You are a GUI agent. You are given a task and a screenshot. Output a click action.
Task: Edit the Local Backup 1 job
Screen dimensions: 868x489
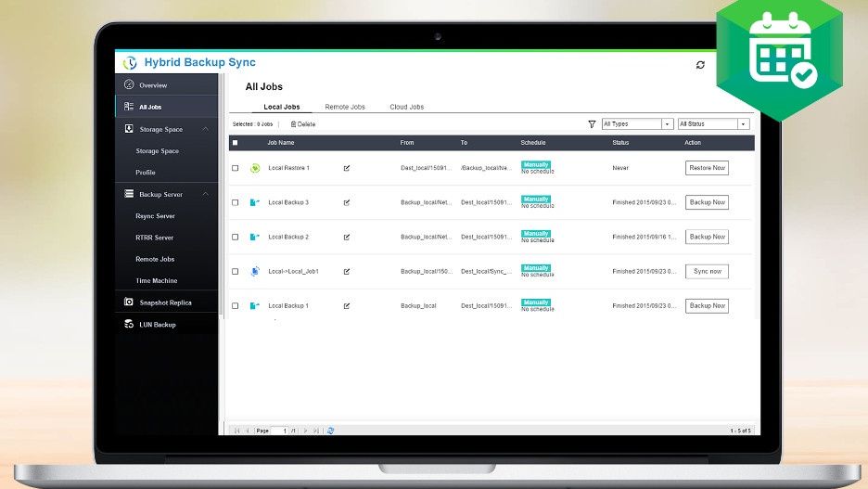pos(347,306)
